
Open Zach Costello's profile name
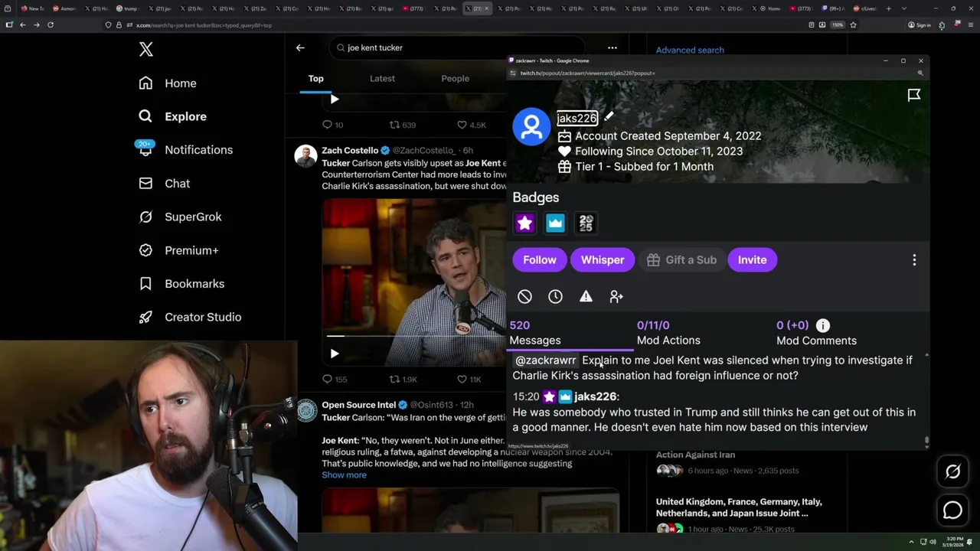(350, 150)
